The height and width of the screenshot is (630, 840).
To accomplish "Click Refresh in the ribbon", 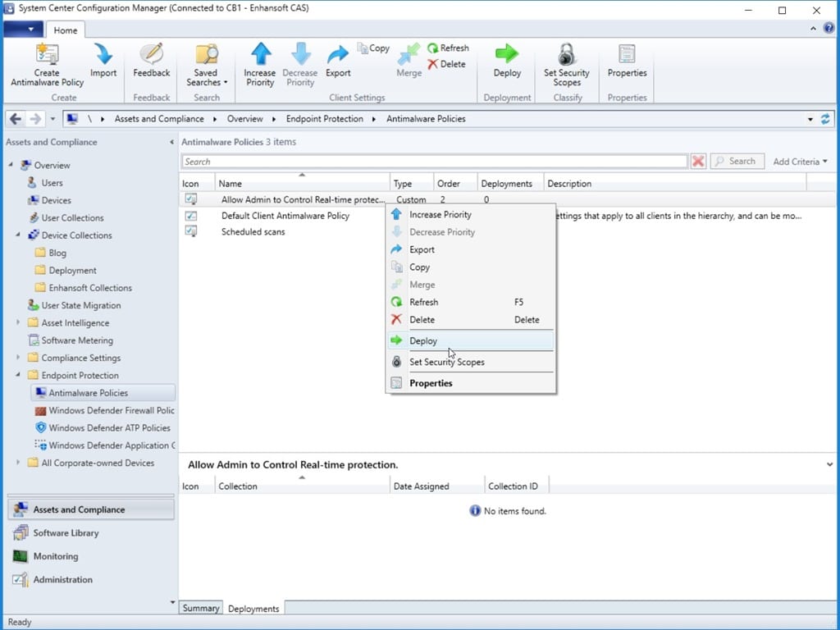I will coord(449,48).
